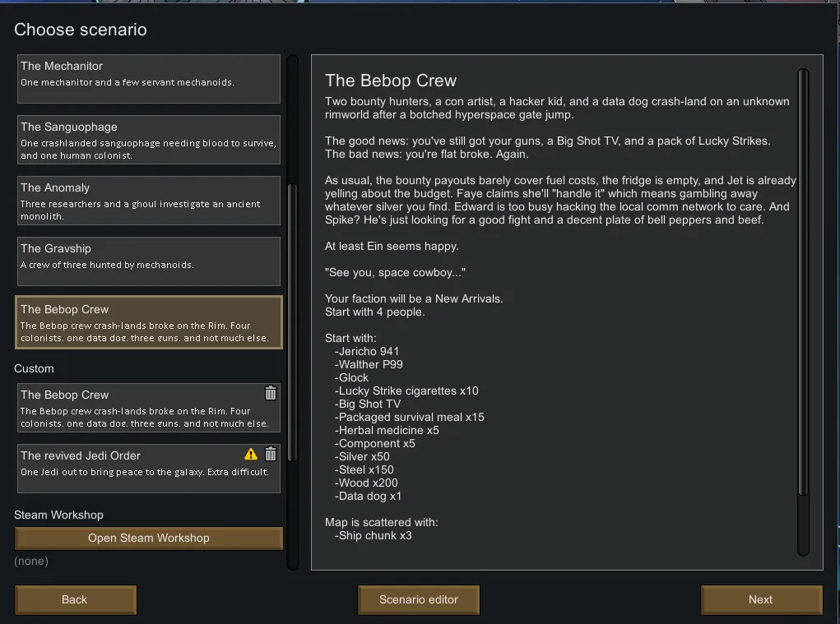Click The Bebop Crew description title
The image size is (840, 624).
pyautogui.click(x=391, y=81)
